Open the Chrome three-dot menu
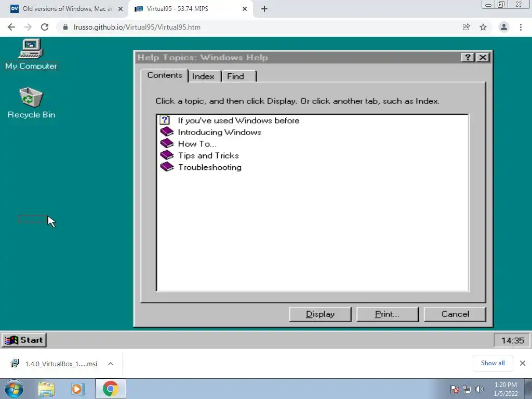Screen dimensions: 532x399 (x=521, y=27)
